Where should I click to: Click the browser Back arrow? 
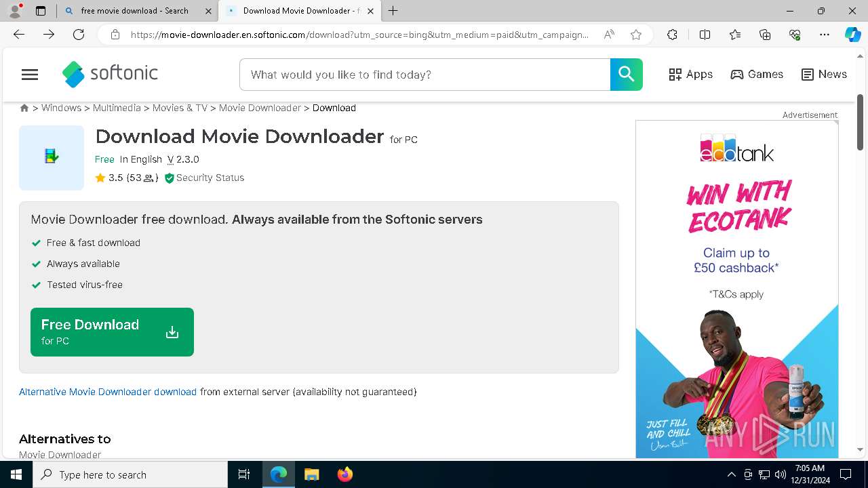click(x=19, y=35)
